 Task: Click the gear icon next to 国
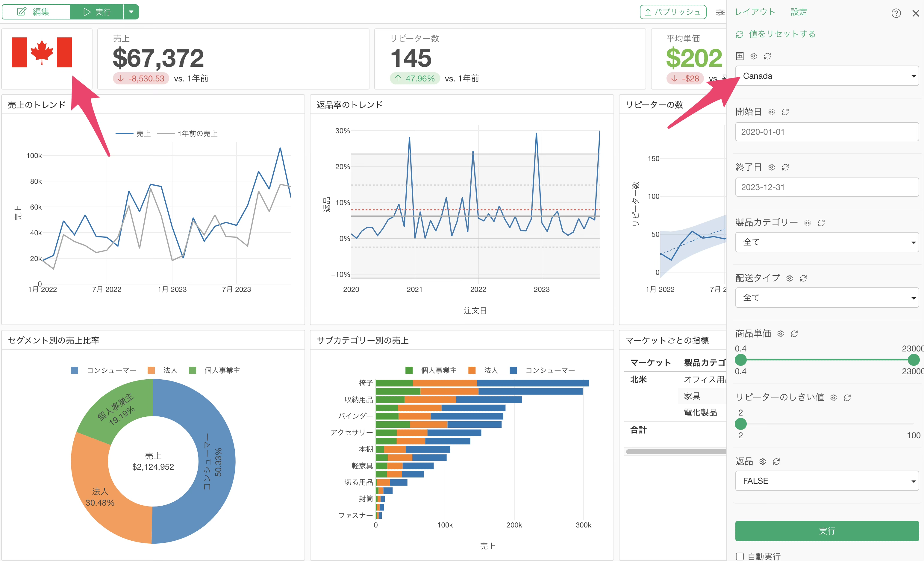[753, 56]
